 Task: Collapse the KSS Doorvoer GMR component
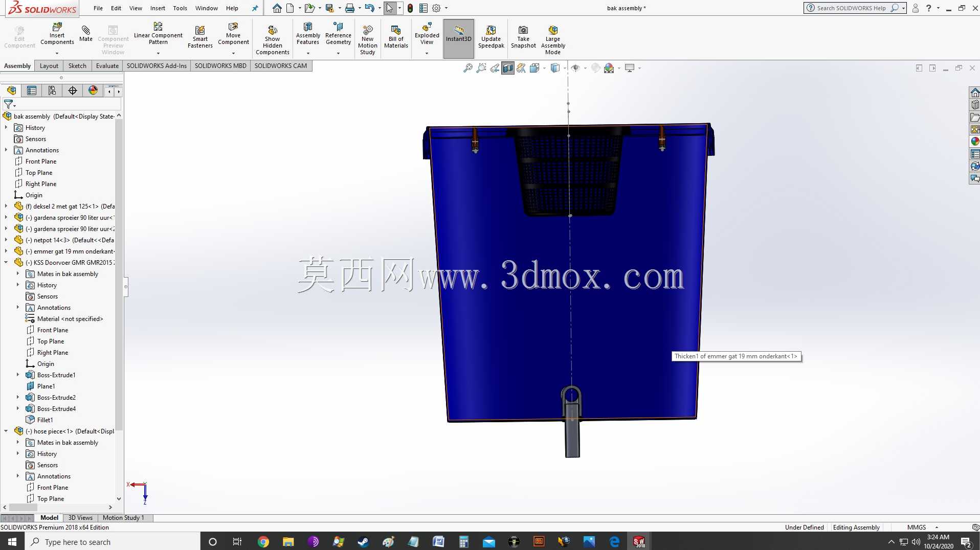coord(6,263)
